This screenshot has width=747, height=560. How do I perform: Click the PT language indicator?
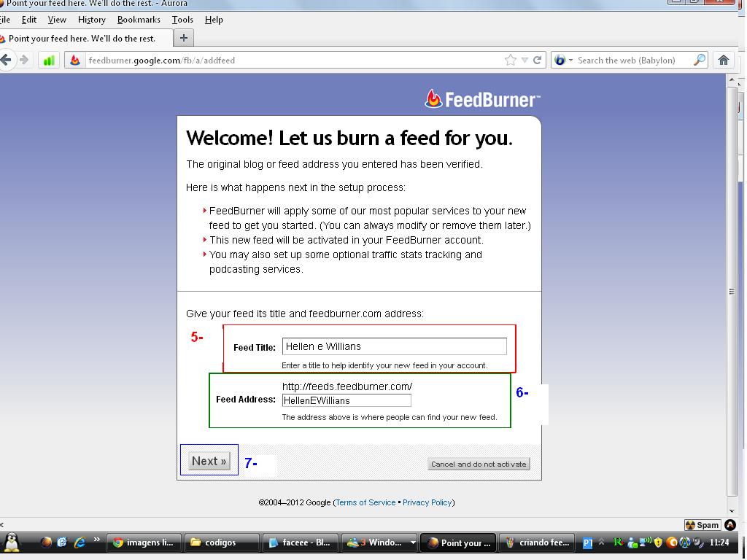(x=588, y=542)
